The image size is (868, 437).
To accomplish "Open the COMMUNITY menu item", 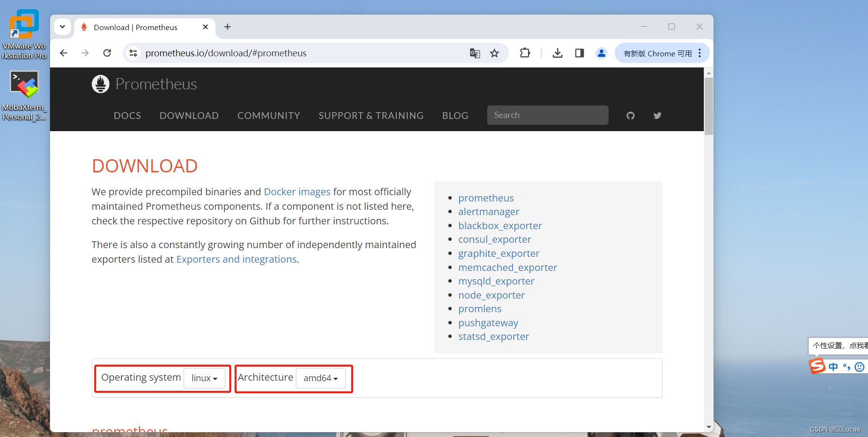I will coord(269,116).
